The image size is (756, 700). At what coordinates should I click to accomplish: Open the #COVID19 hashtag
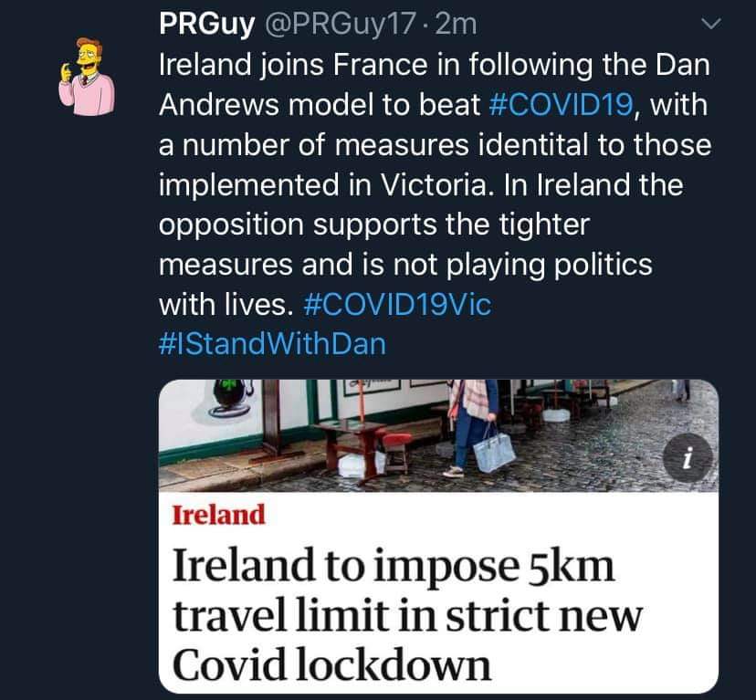[x=561, y=105]
